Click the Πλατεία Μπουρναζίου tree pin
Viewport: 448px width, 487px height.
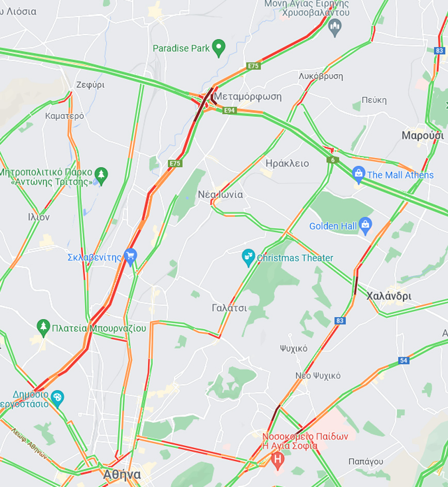pos(43,328)
